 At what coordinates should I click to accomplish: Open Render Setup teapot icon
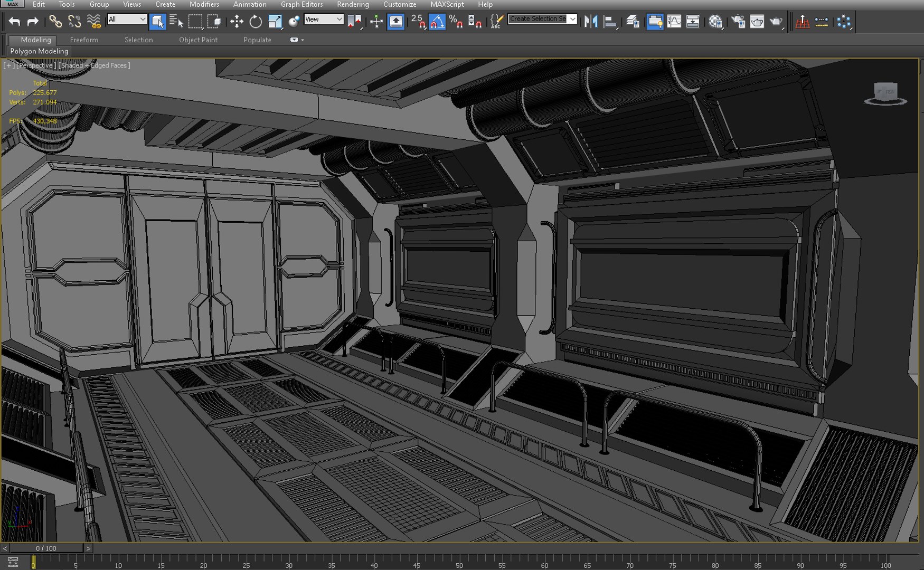click(738, 22)
